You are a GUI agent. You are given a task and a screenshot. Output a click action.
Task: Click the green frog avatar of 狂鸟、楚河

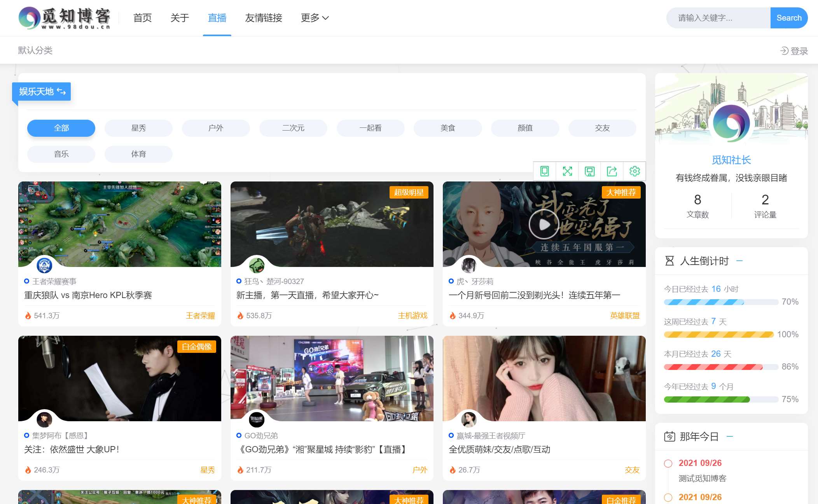pos(257,265)
